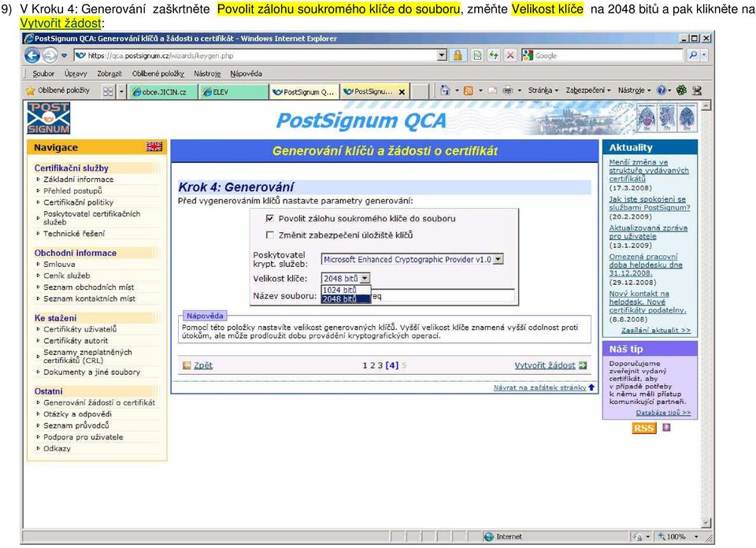Switch to the ELEV tab
756x548 pixels.
pos(234,91)
